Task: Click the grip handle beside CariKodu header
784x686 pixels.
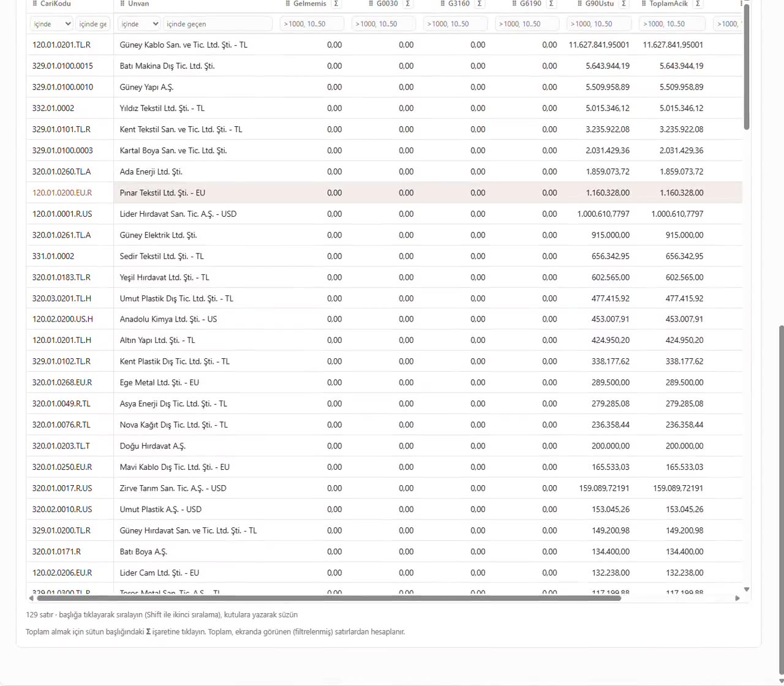Action: click(35, 4)
